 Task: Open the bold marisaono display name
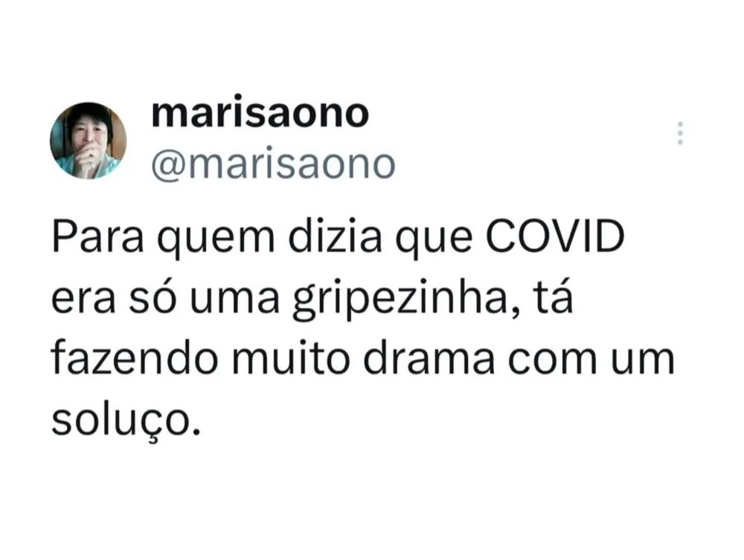[x=260, y=114]
